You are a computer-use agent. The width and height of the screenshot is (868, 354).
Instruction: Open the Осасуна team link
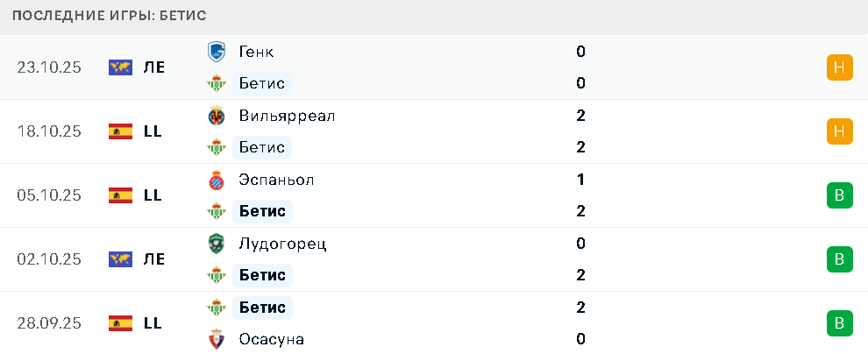tap(272, 339)
